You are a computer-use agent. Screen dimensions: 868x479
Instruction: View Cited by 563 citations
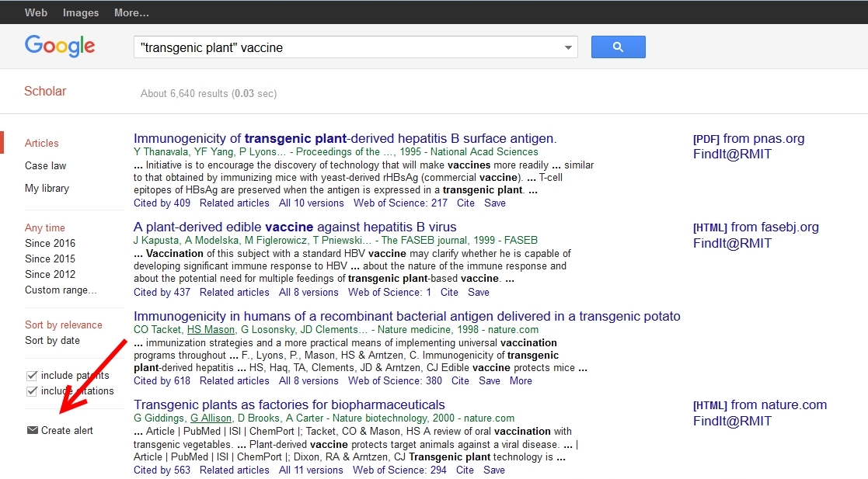click(x=162, y=470)
